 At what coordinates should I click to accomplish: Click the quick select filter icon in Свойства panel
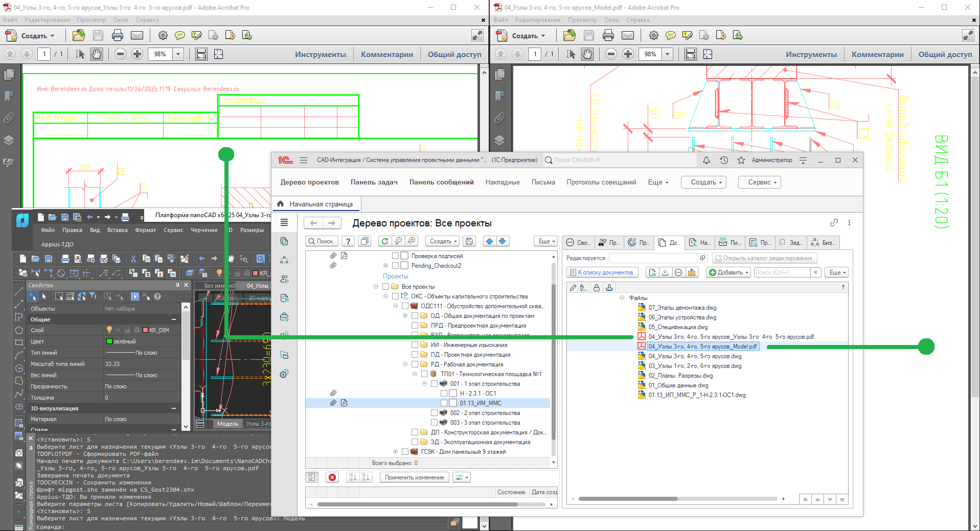tap(93, 296)
